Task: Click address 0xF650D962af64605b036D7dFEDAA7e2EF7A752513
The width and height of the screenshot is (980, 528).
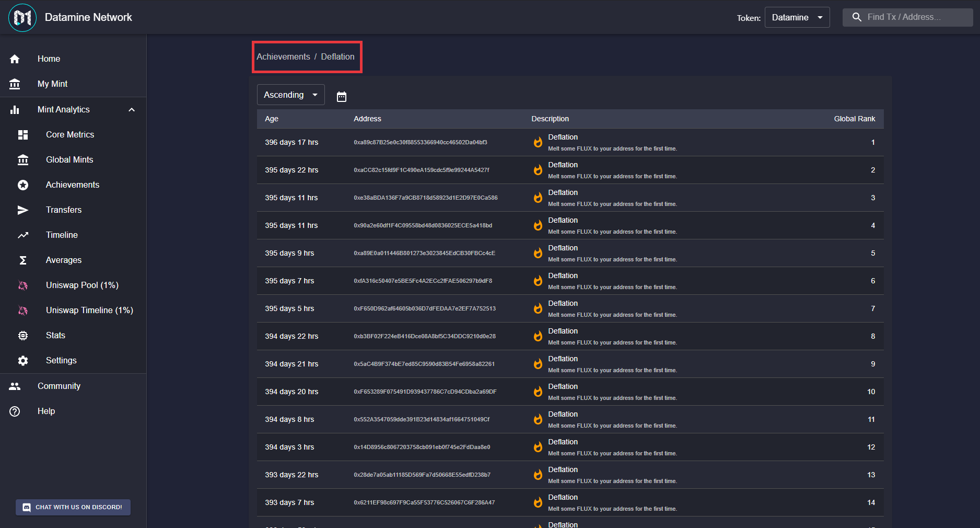Action: (x=425, y=308)
